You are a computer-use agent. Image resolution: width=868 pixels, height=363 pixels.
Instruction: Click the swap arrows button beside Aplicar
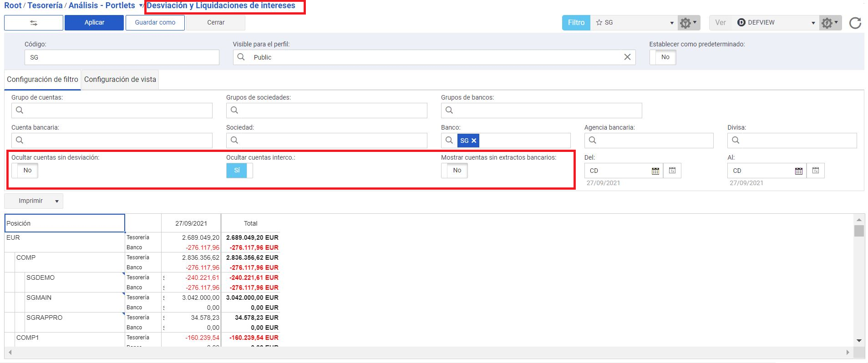pos(34,23)
